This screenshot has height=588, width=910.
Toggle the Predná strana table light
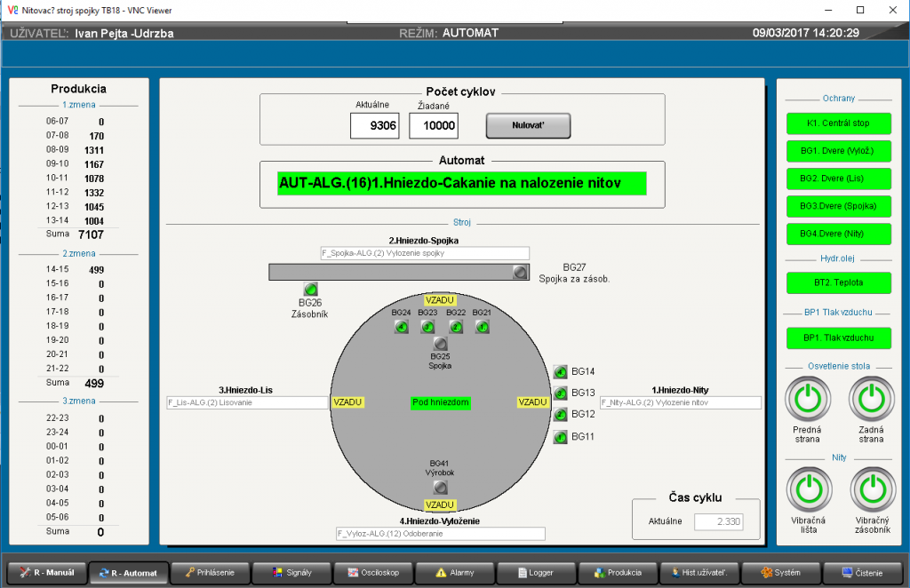[807, 399]
